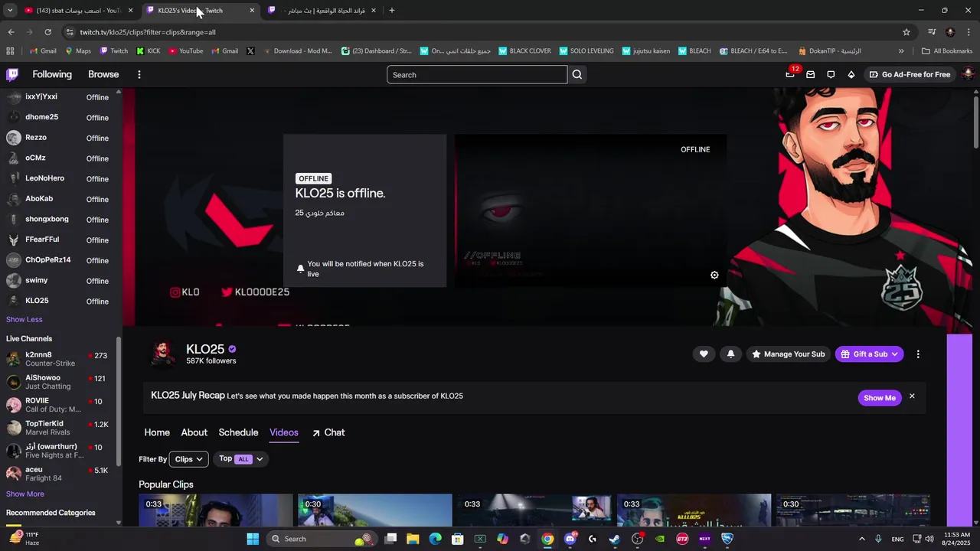Switch to the About channel tab
Image resolution: width=980 pixels, height=551 pixels.
[x=194, y=432]
